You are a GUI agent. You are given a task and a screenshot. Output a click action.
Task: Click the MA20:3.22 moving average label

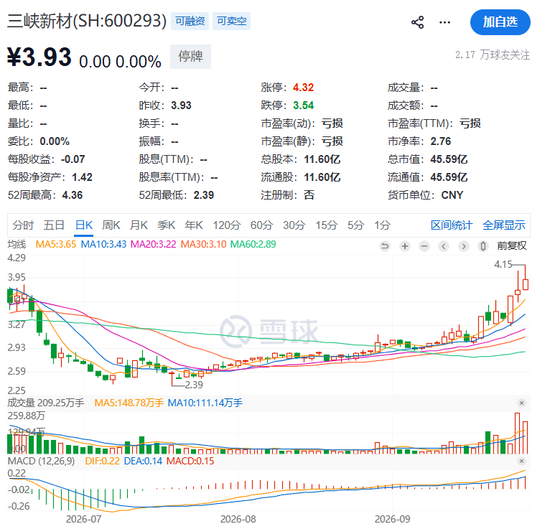[x=153, y=244]
